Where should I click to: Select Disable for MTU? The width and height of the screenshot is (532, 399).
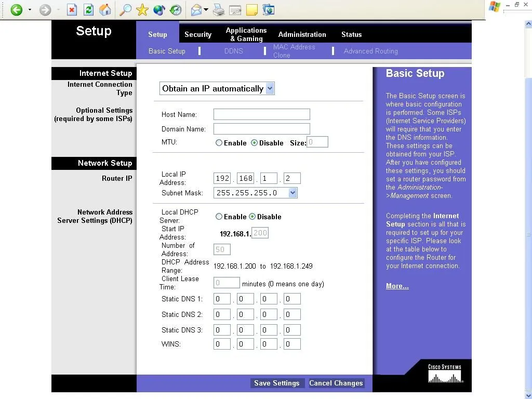coord(254,143)
